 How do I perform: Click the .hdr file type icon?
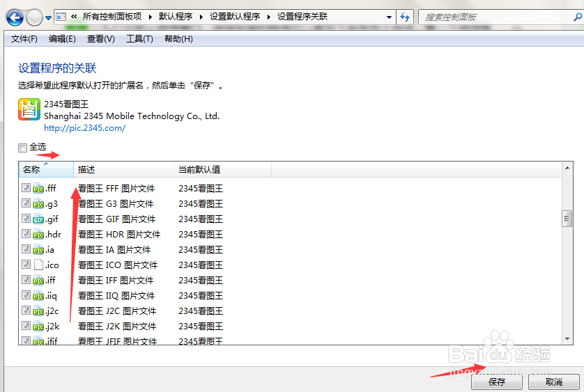38,234
